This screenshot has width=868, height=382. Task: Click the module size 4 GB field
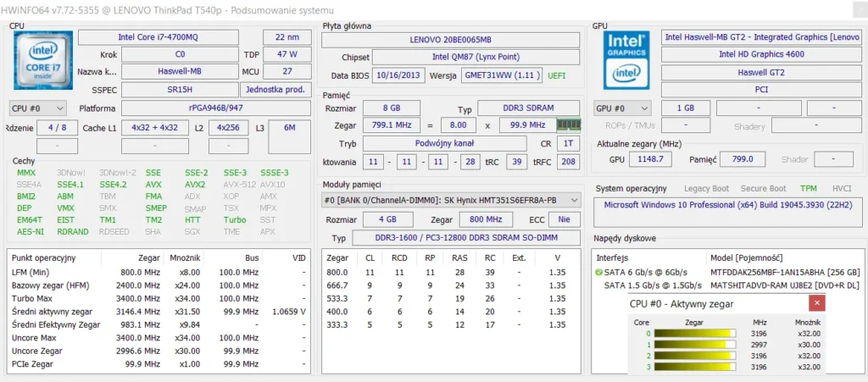click(x=388, y=219)
